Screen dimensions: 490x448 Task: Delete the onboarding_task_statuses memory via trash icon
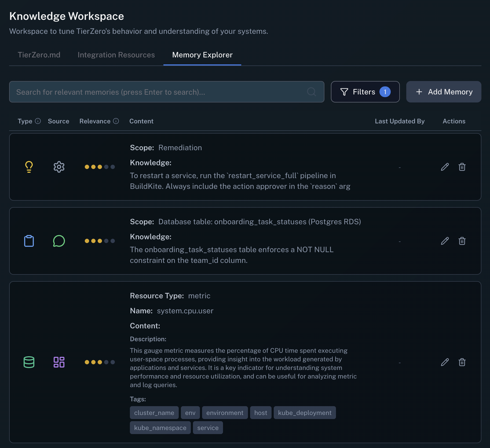462,241
